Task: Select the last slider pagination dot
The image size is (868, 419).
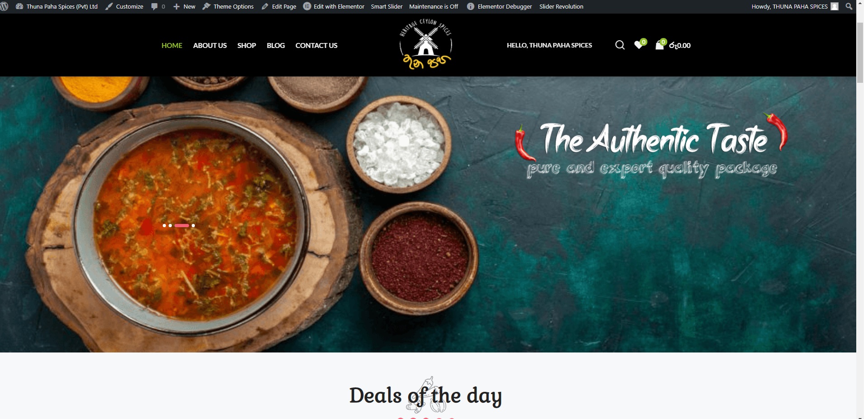Action: pos(193,225)
